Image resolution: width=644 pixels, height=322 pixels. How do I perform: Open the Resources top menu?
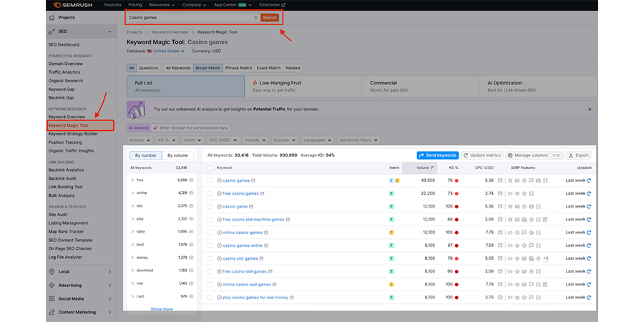tap(162, 5)
